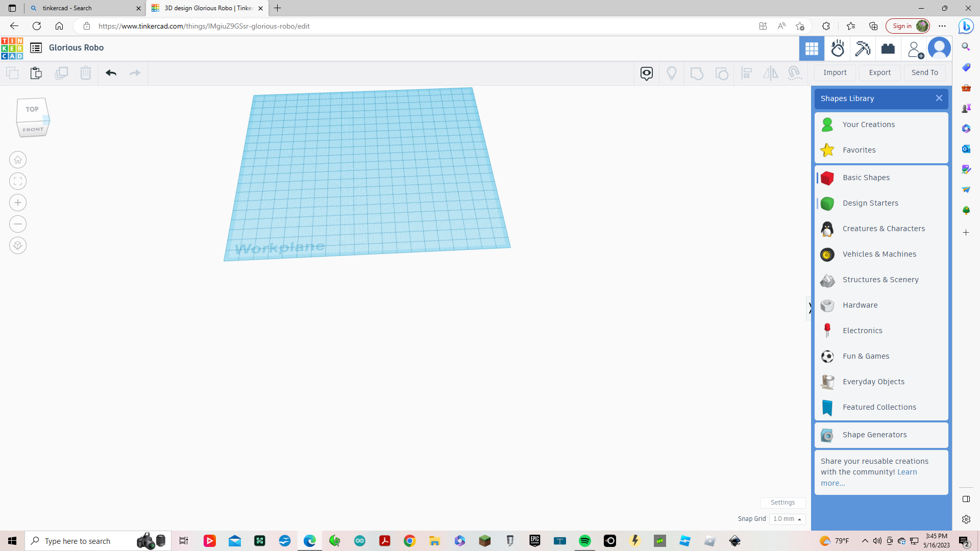
Task: Select the Mirror tool
Action: pos(770,73)
